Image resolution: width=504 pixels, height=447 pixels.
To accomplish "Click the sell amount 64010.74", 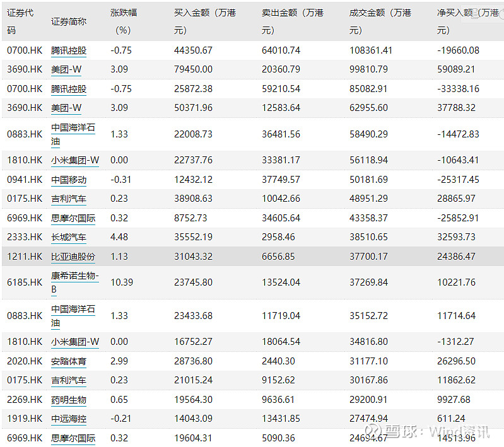I will [x=281, y=50].
